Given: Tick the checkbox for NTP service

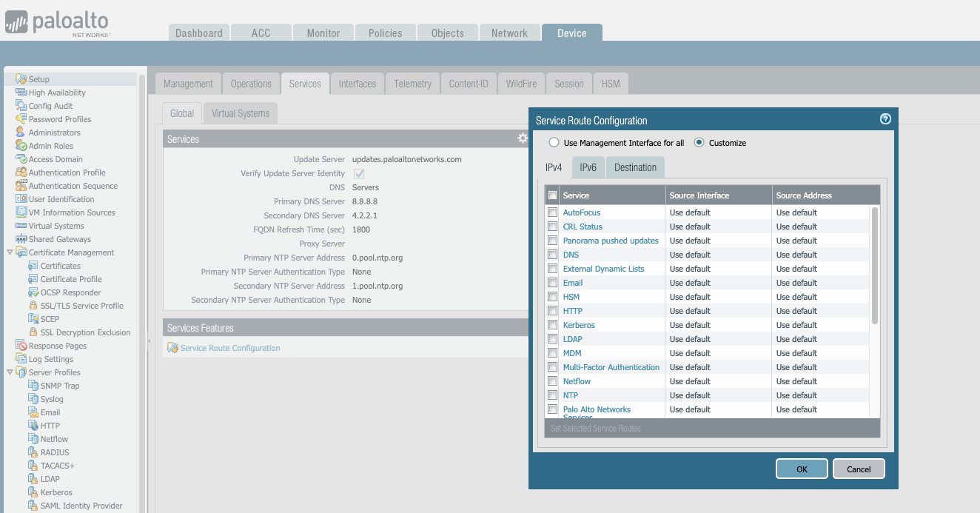Looking at the screenshot, I should 552,395.
